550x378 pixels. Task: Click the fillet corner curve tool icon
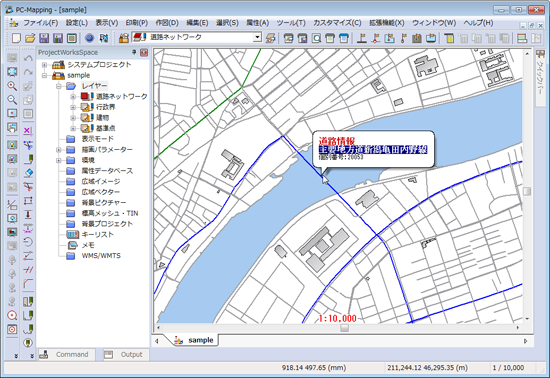point(28,283)
